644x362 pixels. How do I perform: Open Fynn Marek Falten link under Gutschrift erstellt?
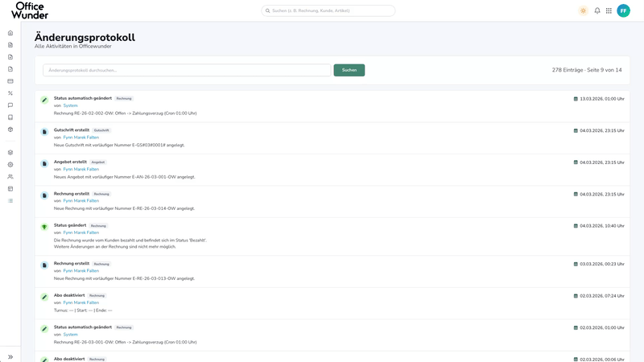(81, 138)
